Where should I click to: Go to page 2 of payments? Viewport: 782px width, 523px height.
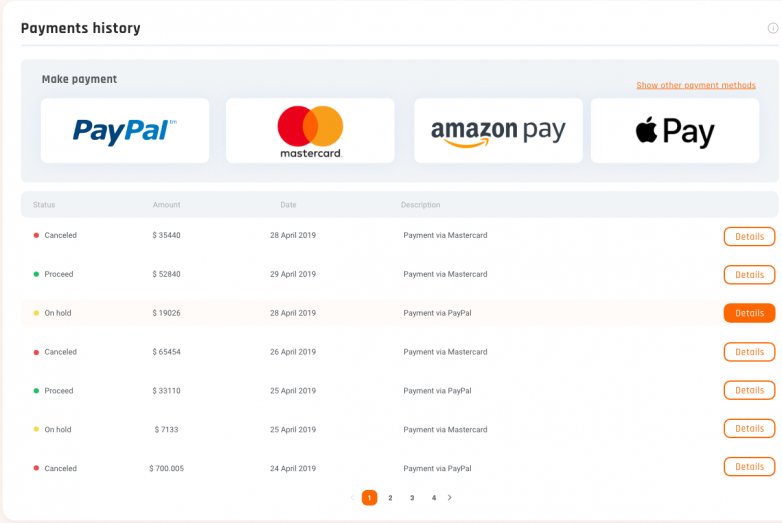tap(390, 498)
